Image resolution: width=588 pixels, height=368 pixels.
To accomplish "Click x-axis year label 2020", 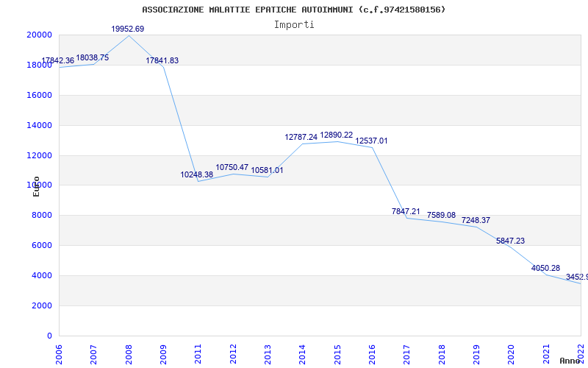I will [x=512, y=354].
